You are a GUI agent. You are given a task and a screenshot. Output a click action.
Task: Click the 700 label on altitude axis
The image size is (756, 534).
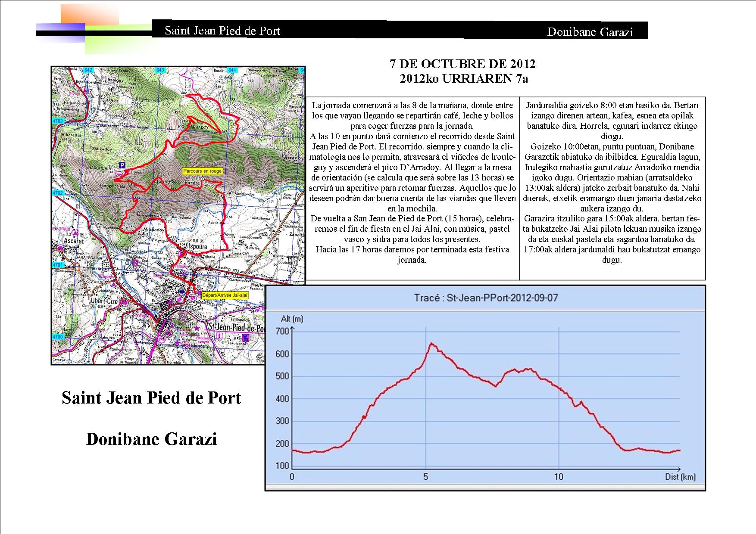282,331
